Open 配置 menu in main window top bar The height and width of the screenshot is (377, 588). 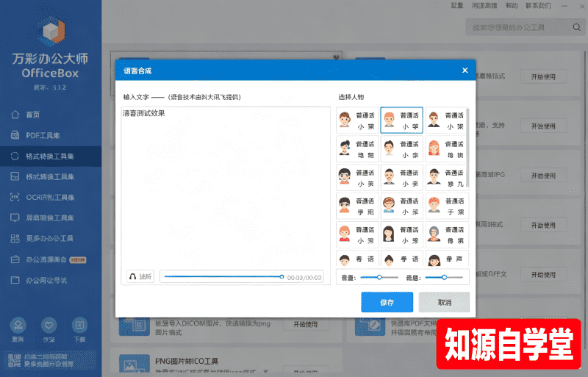[x=457, y=6]
